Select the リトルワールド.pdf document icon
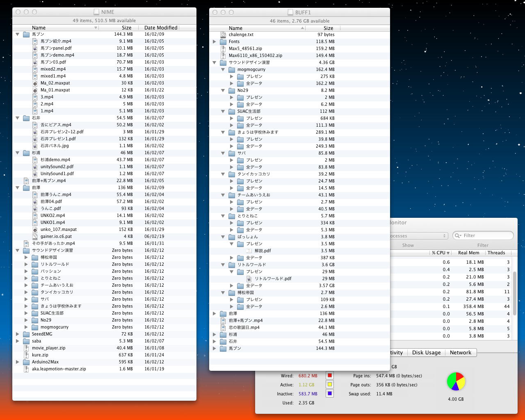Screen dimensions: 525x420 249,278
